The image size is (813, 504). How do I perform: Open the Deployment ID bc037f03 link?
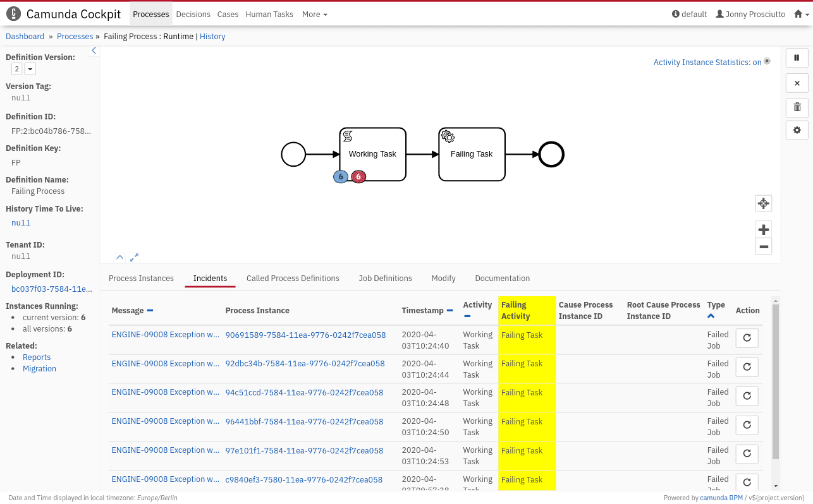tap(52, 289)
